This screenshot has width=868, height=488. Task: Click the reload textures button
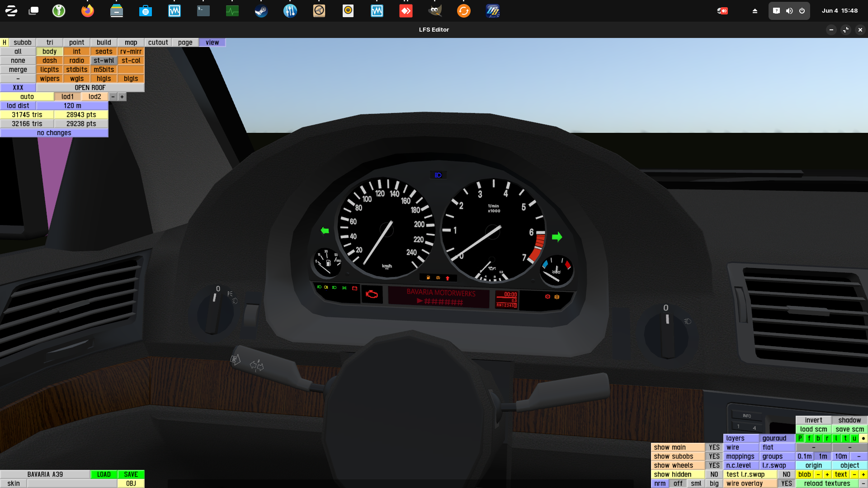tap(827, 483)
